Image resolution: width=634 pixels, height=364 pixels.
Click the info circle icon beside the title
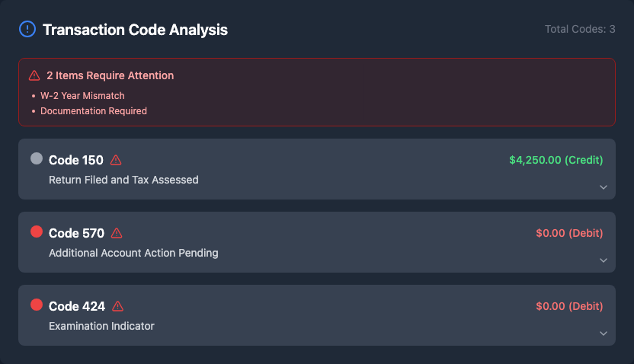[x=27, y=30]
